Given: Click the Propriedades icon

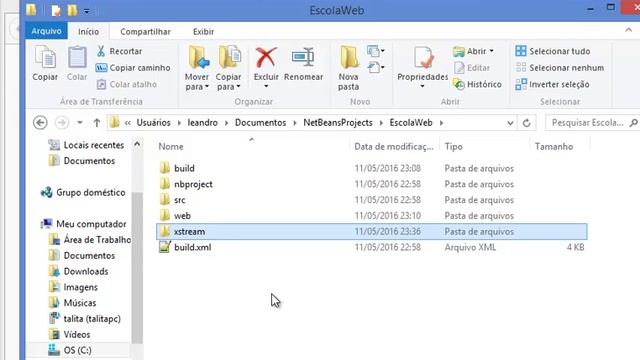Looking at the screenshot, I should coord(423,58).
